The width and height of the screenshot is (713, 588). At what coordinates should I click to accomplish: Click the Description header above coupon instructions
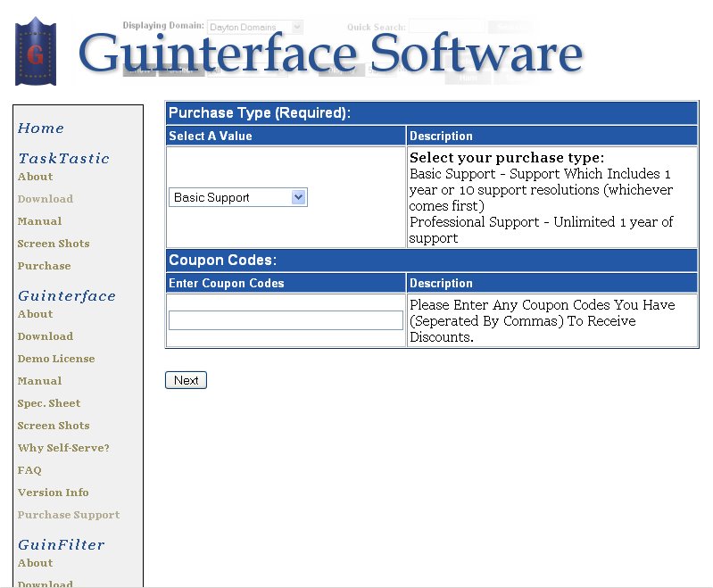pos(552,284)
